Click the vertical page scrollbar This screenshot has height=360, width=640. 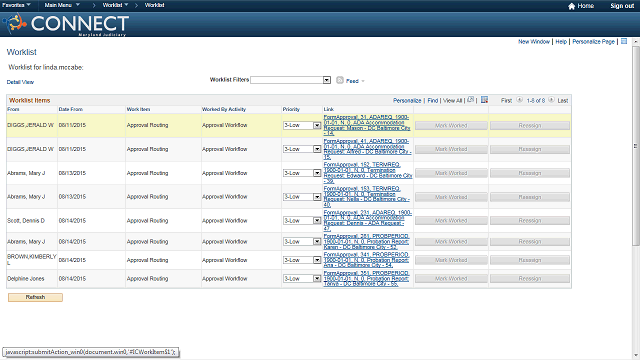[x=636, y=146]
